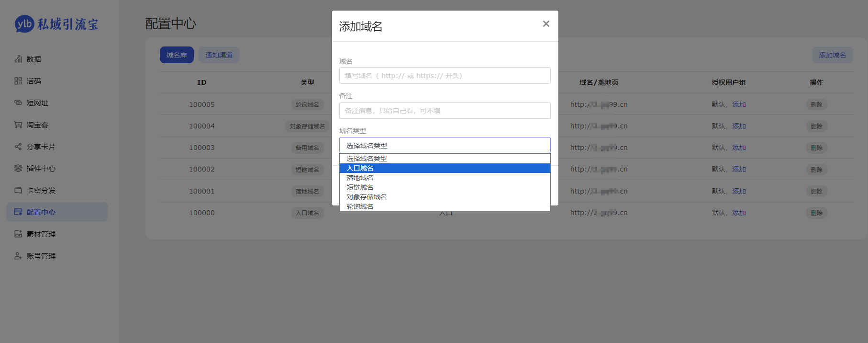This screenshot has width=868, height=343.
Task: Click 添加 link in row 100000
Action: coord(739,213)
